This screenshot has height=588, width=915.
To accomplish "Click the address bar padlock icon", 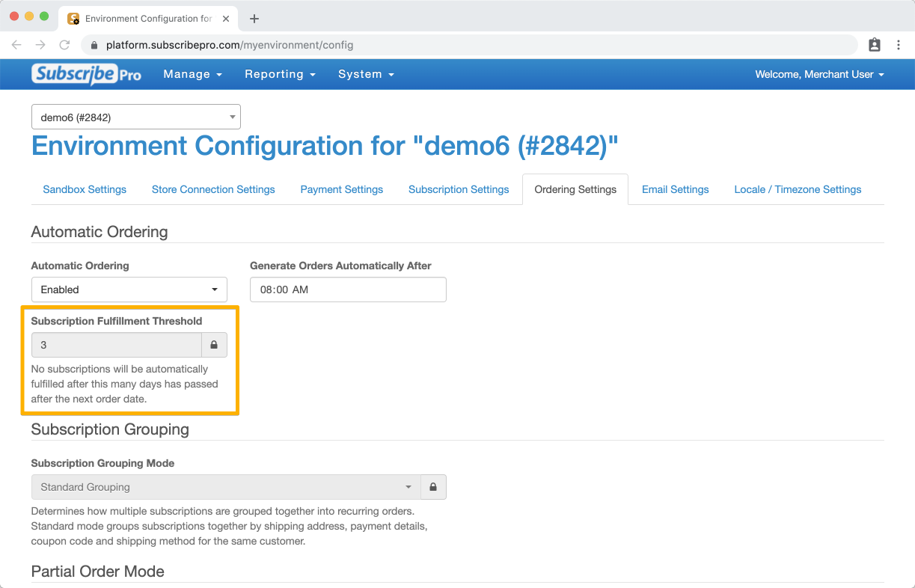I will (x=94, y=45).
